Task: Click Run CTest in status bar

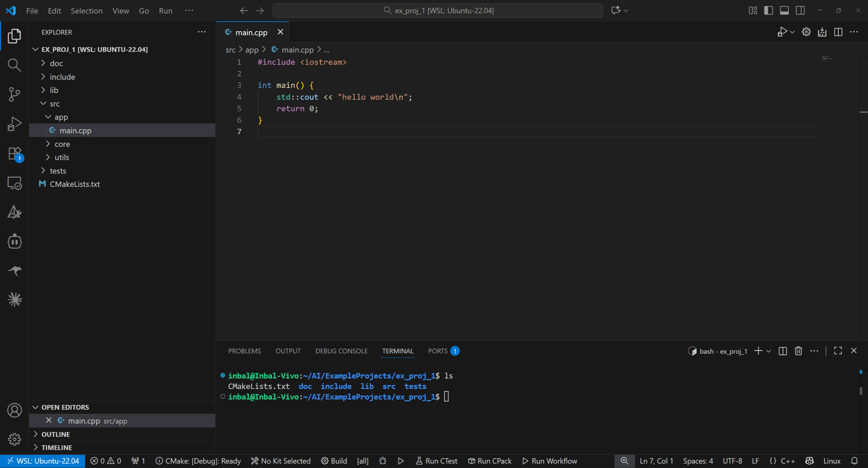Action: 437,461
